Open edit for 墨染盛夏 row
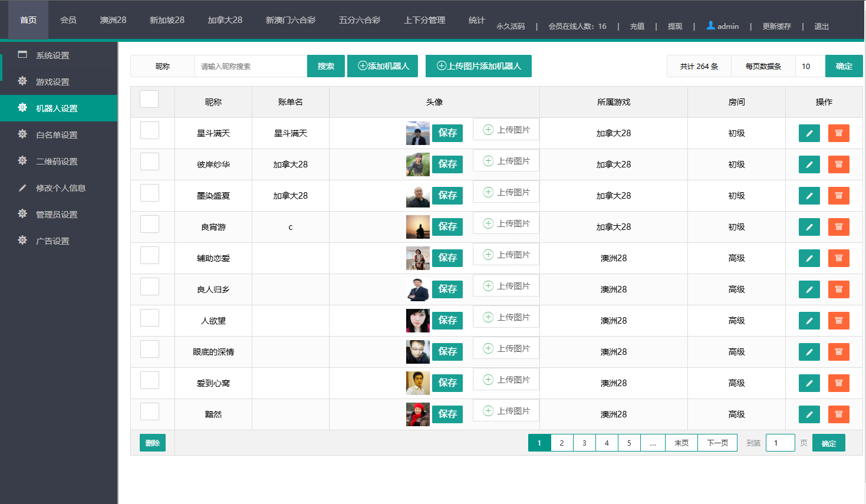 coord(809,196)
